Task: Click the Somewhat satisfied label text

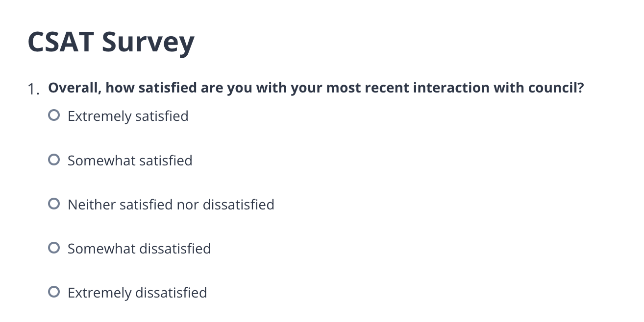Action: [129, 160]
